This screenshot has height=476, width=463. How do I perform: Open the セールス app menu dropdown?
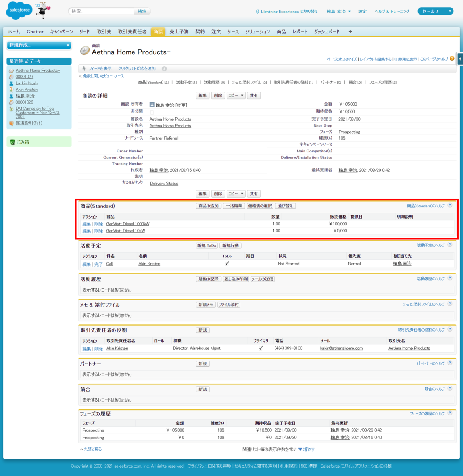[435, 11]
